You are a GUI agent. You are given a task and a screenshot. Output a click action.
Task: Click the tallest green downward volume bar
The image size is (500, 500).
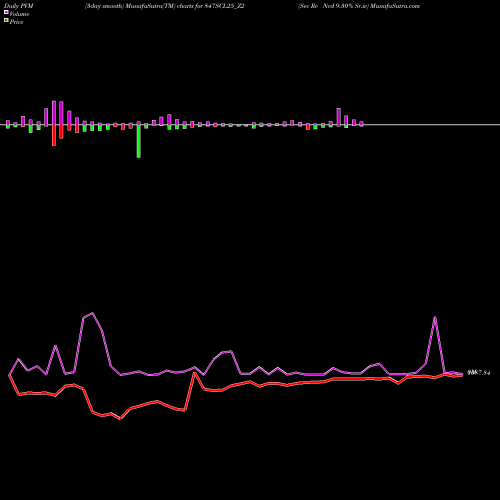click(139, 141)
